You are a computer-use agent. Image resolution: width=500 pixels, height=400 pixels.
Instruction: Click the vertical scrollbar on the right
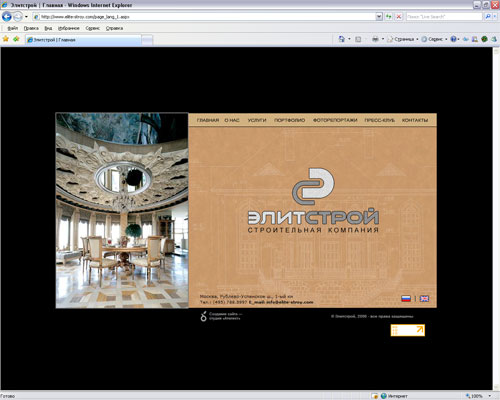496,218
